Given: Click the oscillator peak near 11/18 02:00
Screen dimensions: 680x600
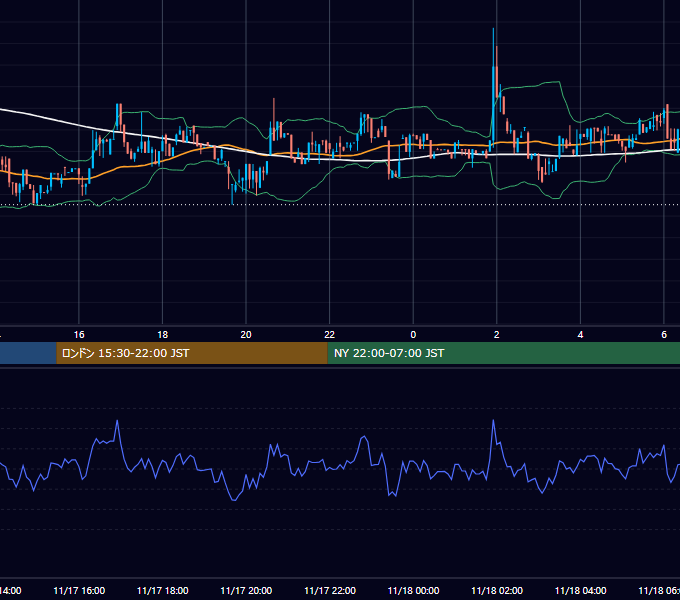Looking at the screenshot, I should (493, 420).
